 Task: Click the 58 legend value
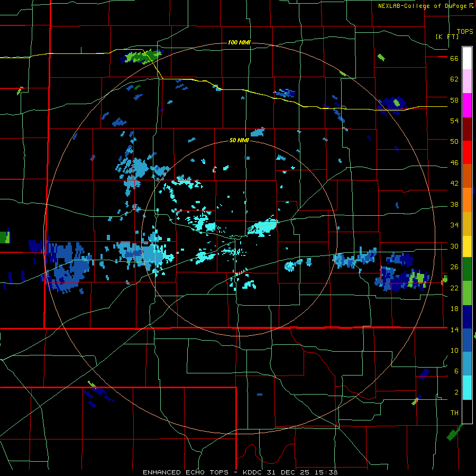[x=454, y=100]
